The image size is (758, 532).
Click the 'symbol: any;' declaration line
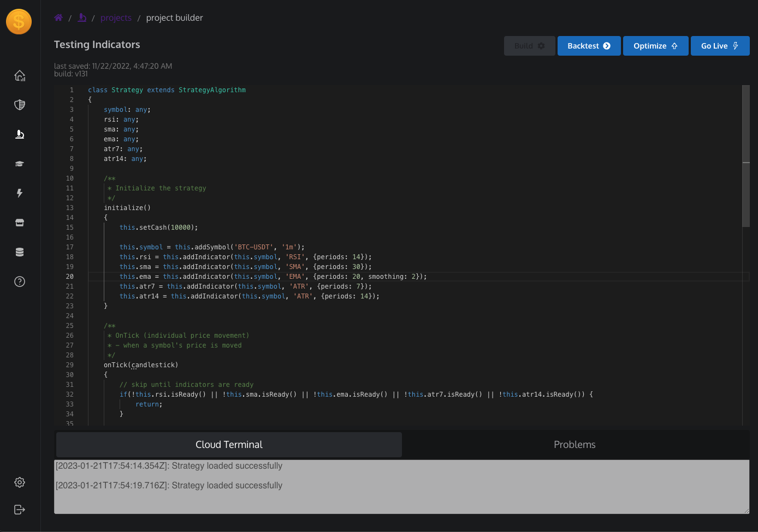[x=127, y=110]
